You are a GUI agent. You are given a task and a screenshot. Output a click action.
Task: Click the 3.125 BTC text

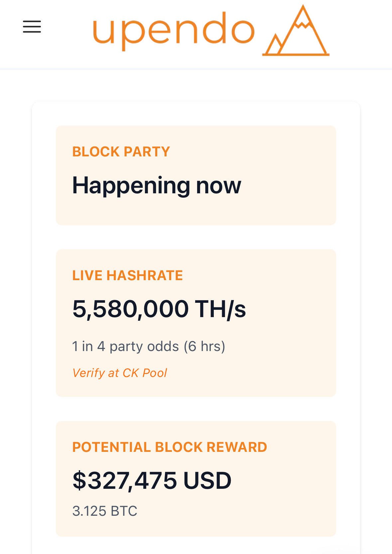105,511
